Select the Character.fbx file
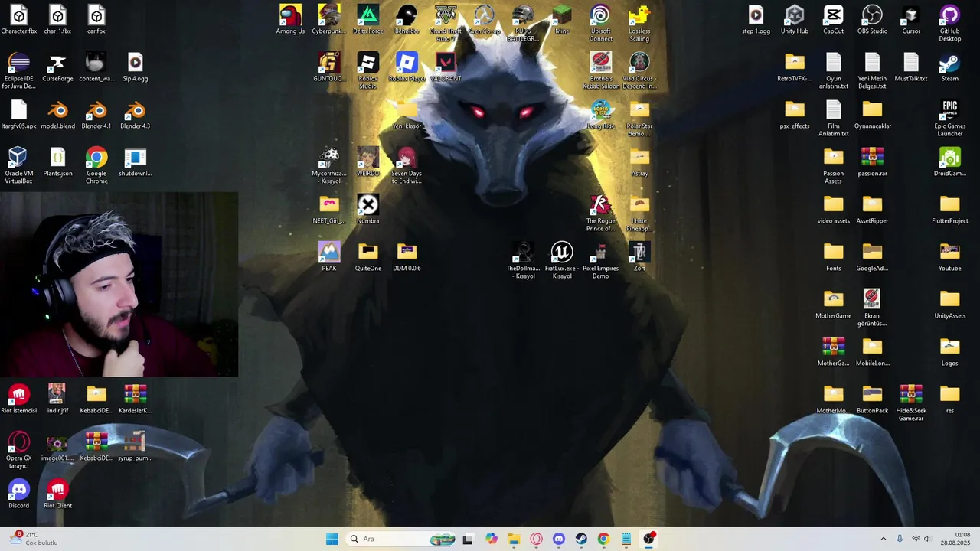Screen dimensions: 980x551 click(18, 20)
